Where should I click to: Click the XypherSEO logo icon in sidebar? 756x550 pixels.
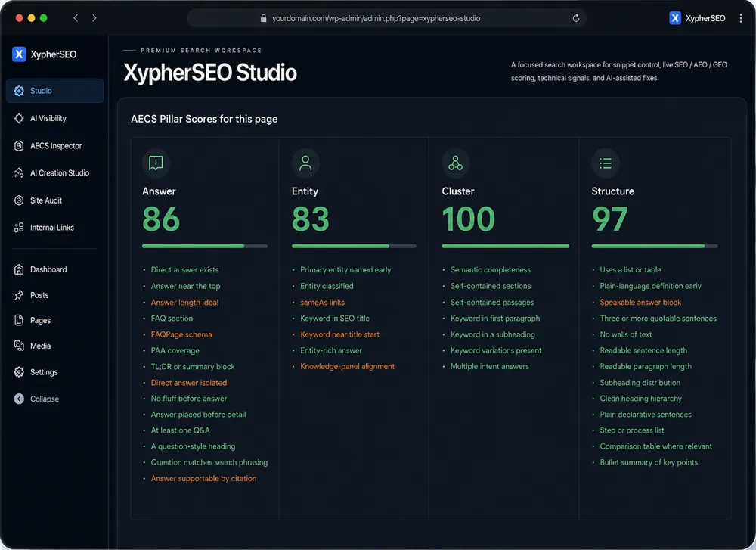19,54
